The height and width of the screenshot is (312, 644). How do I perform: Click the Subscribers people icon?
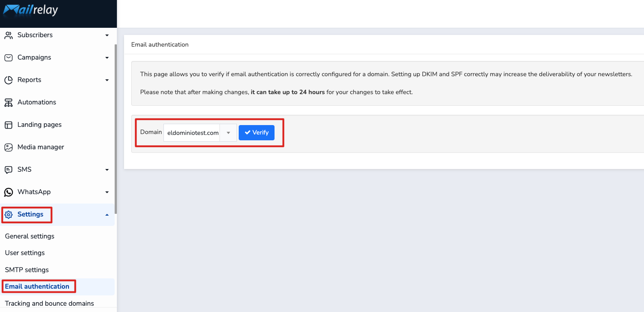(9, 35)
